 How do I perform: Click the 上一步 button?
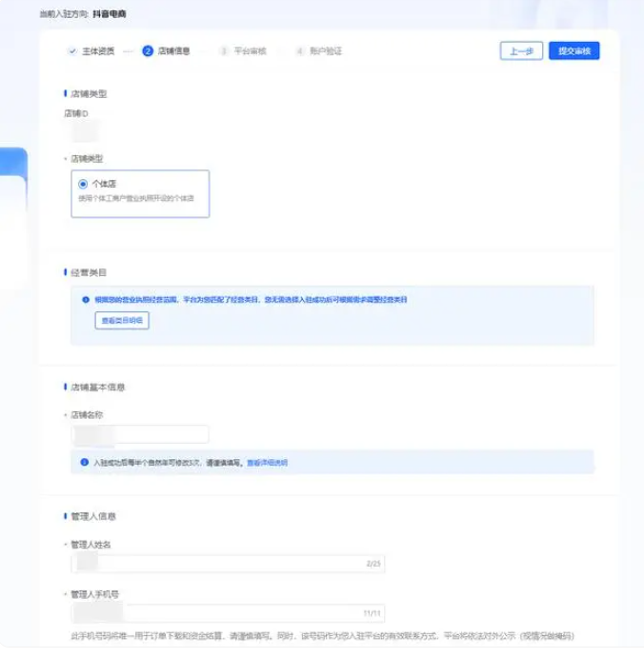click(520, 51)
